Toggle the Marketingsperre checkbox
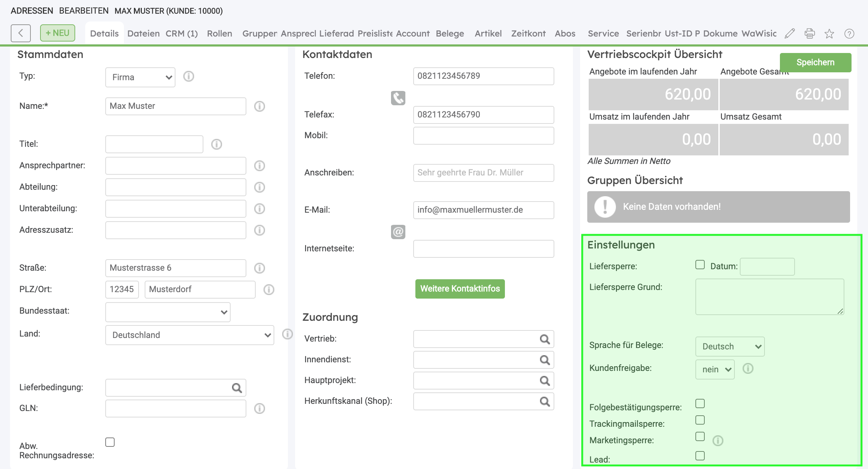Viewport: 868px width, 469px height. point(700,436)
